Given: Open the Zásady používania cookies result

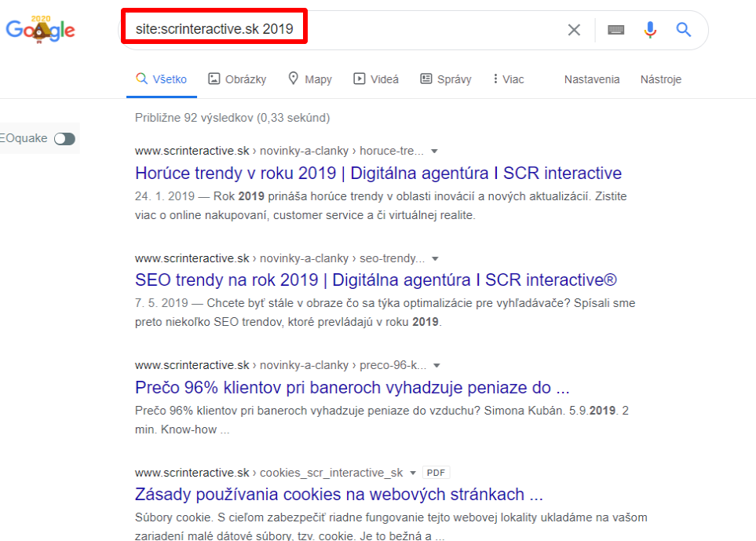Looking at the screenshot, I should pos(339,495).
